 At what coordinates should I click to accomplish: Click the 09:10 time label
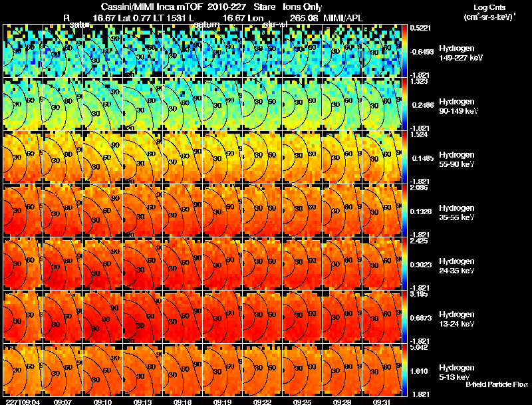coord(102,402)
